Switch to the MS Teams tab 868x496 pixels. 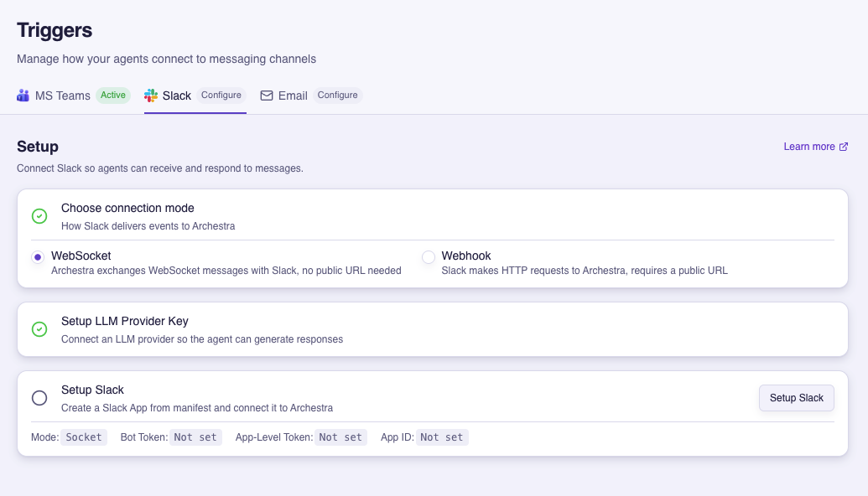coord(63,96)
